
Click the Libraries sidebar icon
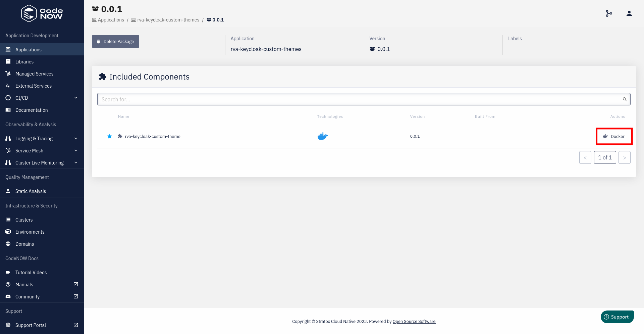click(x=8, y=61)
